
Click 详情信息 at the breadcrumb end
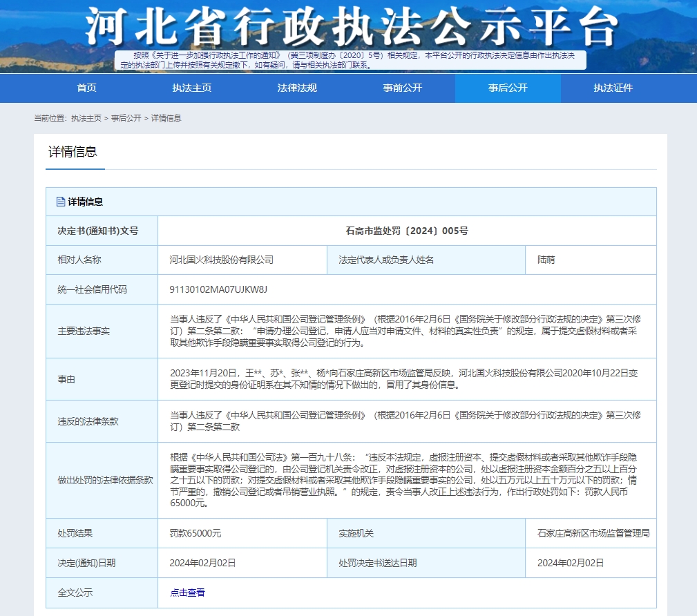click(x=166, y=118)
